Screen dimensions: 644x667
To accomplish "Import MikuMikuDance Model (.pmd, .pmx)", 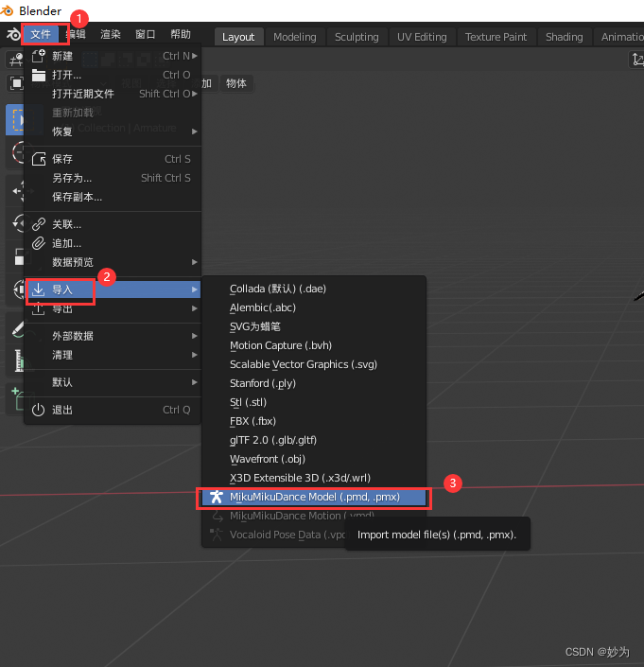I will pyautogui.click(x=314, y=497).
